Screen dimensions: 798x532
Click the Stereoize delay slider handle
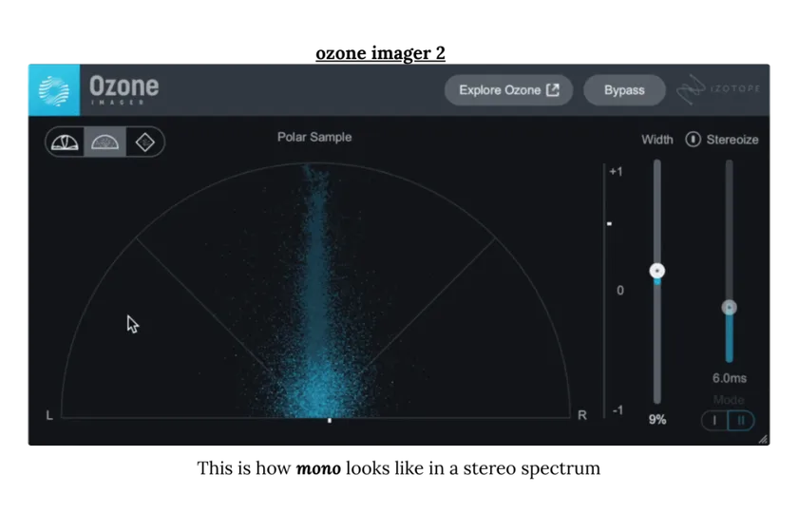(x=730, y=308)
